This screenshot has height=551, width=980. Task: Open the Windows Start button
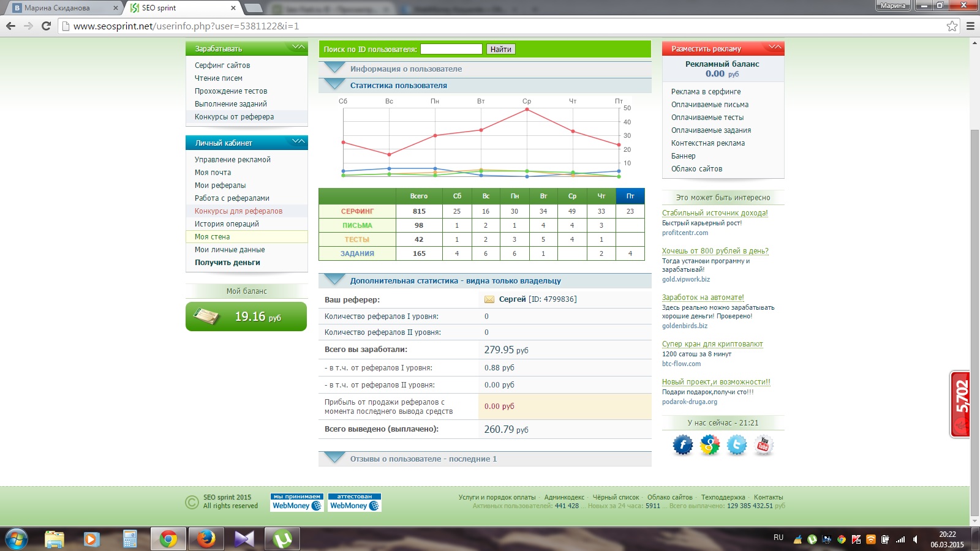[16, 539]
